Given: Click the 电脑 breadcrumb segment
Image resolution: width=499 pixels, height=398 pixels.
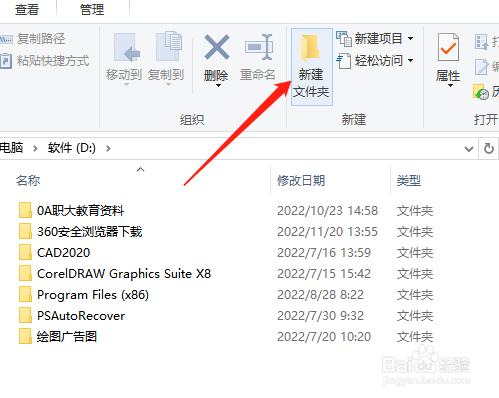Looking at the screenshot, I should (x=12, y=148).
